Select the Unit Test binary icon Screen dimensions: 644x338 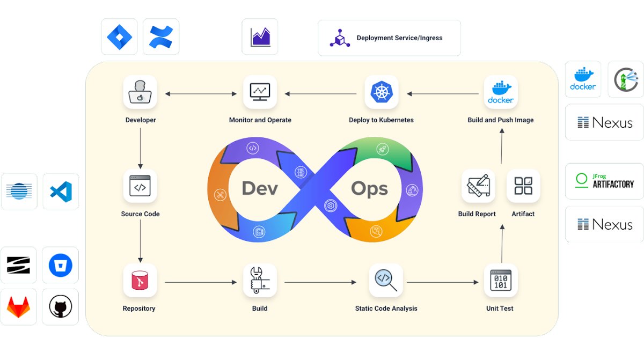pyautogui.click(x=500, y=280)
